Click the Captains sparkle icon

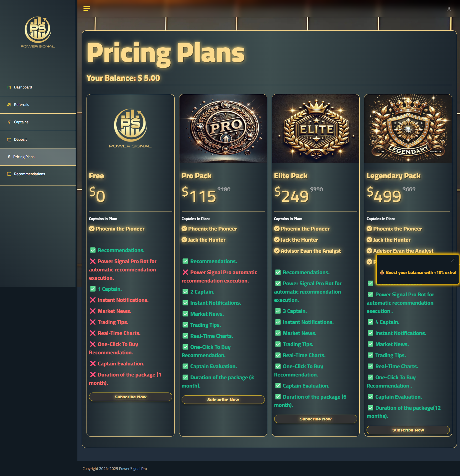point(9,122)
